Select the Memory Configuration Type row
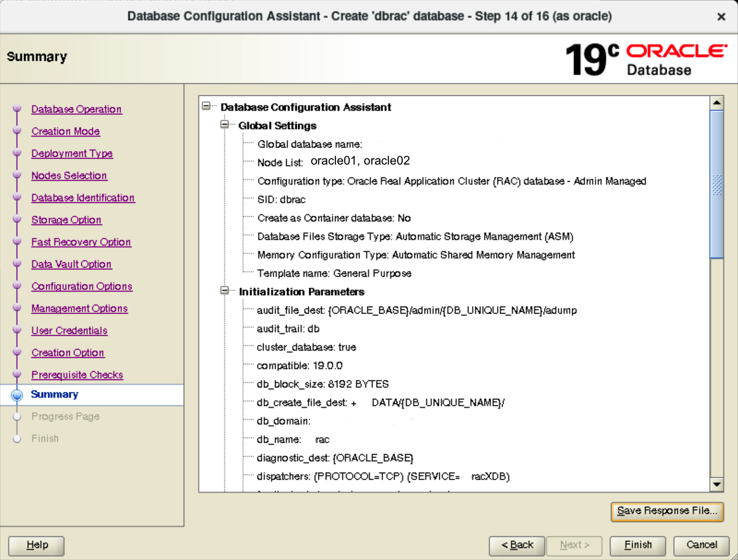 416,255
